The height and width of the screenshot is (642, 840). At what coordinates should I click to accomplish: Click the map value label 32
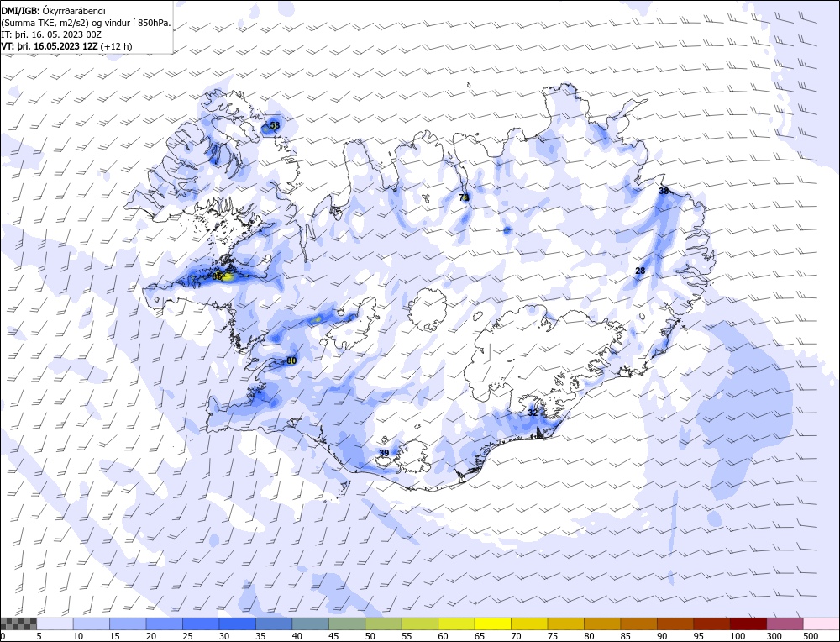533,413
